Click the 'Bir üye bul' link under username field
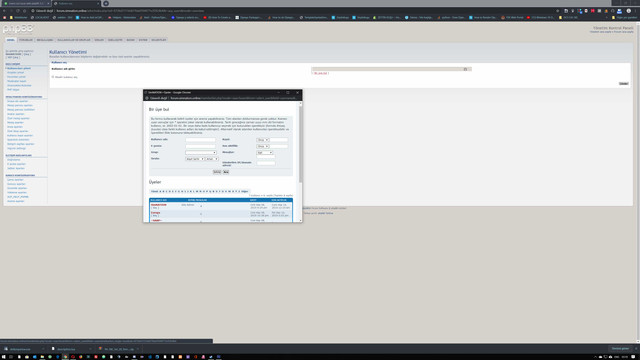The width and height of the screenshot is (640, 360). (x=320, y=73)
